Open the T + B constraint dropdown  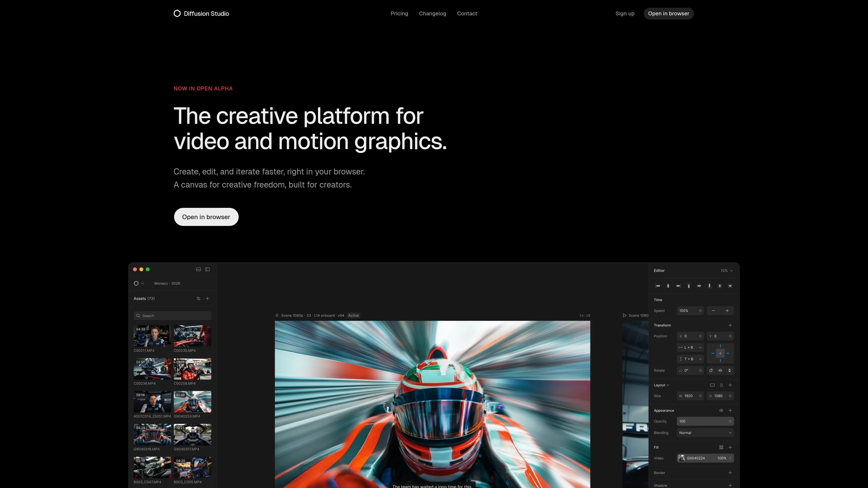tap(690, 359)
